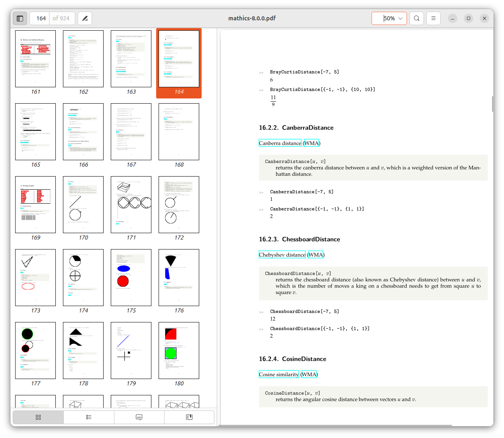504x438 pixels.
Task: Maximize the document viewer window
Action: [x=469, y=18]
